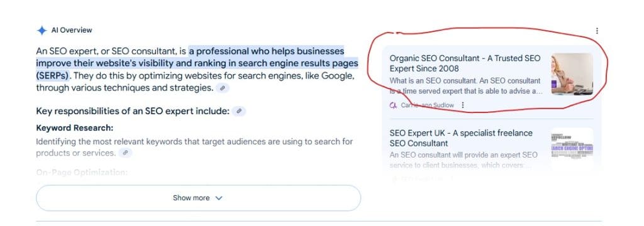Image resolution: width=644 pixels, height=226 pixels.
Task: Click the 'Keyword Research:' subheading
Action: [x=75, y=128]
